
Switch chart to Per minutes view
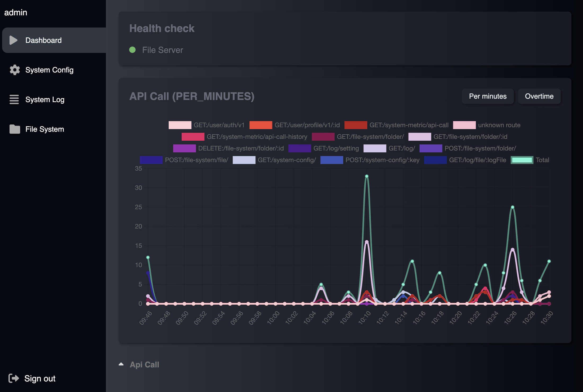click(488, 96)
